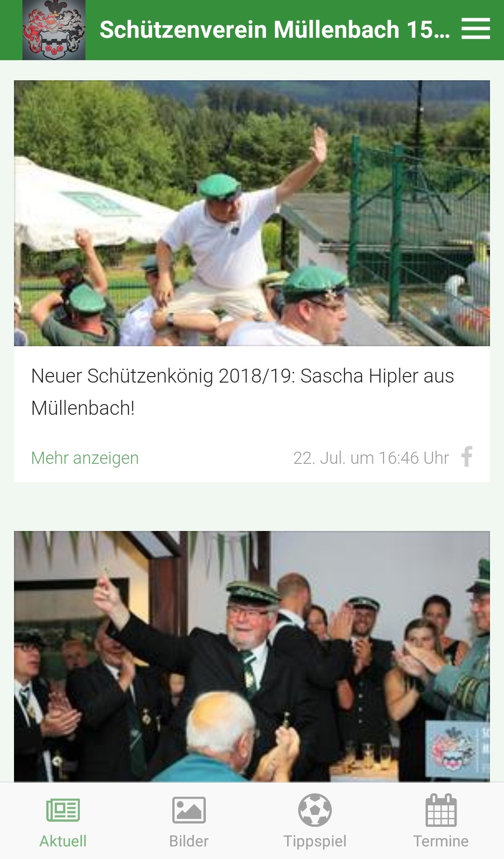
Task: Select the Aktuell newspaper icon
Action: (63, 810)
